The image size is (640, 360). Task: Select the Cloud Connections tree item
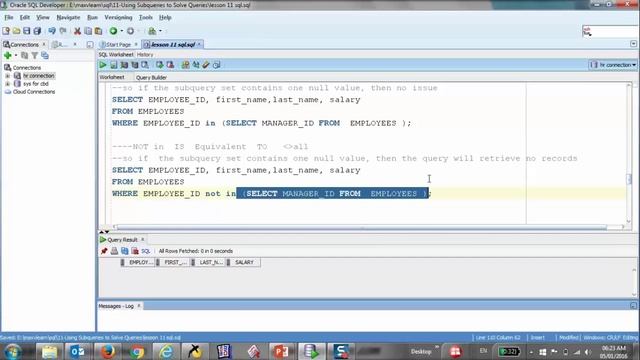click(x=33, y=92)
